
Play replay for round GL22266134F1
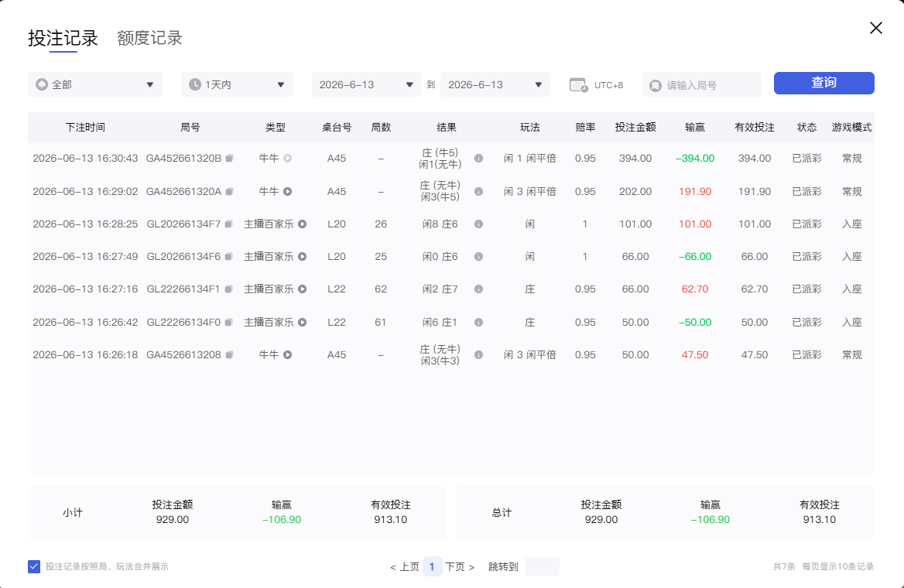302,289
